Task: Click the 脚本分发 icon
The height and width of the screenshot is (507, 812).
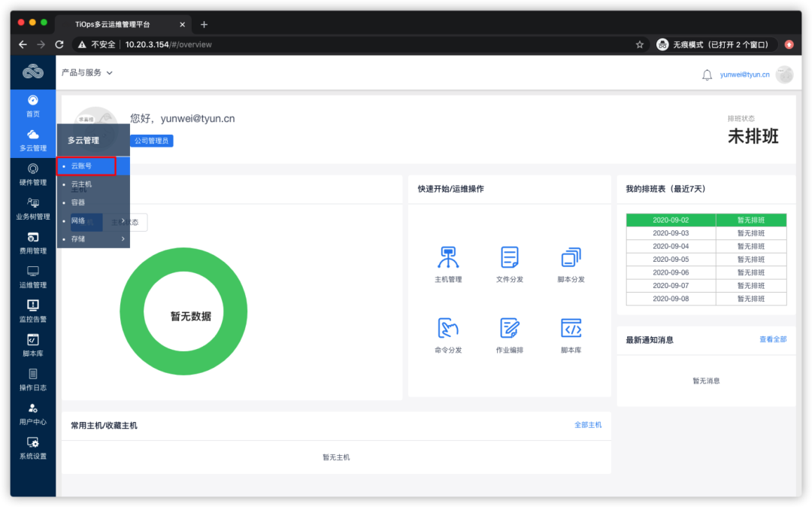Action: click(x=570, y=263)
